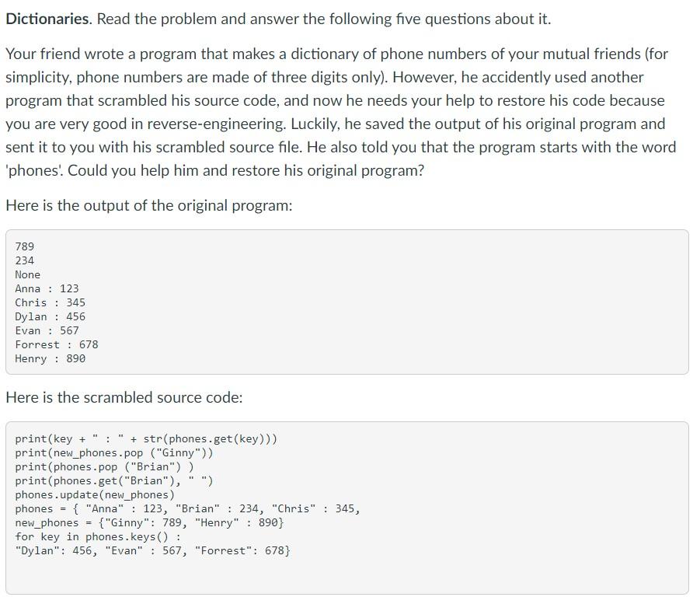Screen dimensions: 700x604
Task: Click the print(phones.pop ("Brian")) line
Action: tap(104, 467)
